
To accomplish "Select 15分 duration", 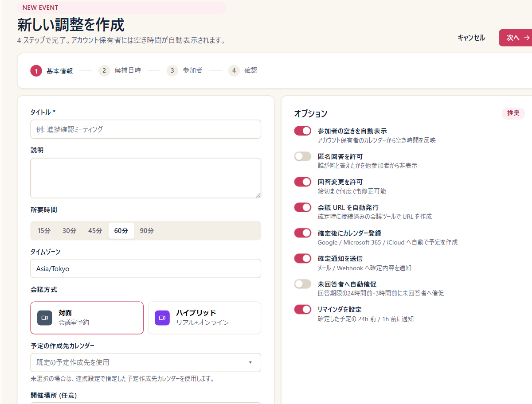I will coord(44,231).
